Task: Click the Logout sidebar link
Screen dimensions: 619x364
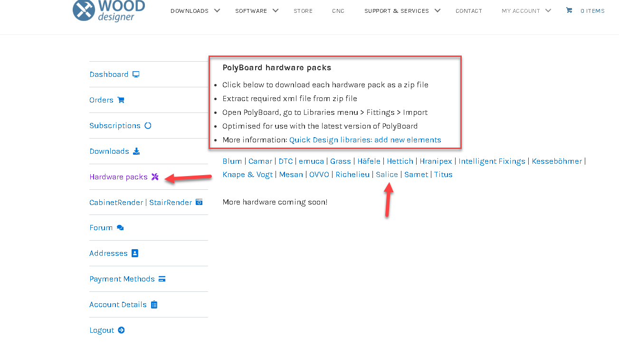Action: click(x=102, y=330)
